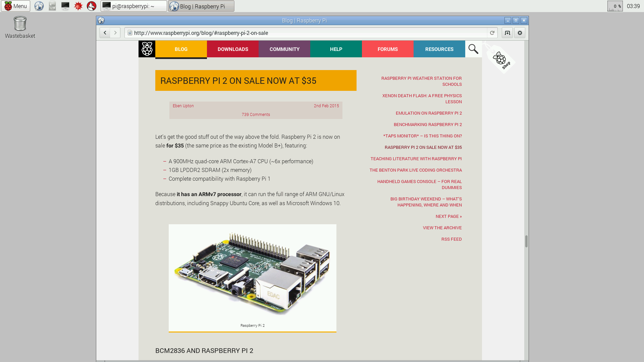
Task: Open Mathematica red spiky icon in taskbar
Action: [78, 6]
